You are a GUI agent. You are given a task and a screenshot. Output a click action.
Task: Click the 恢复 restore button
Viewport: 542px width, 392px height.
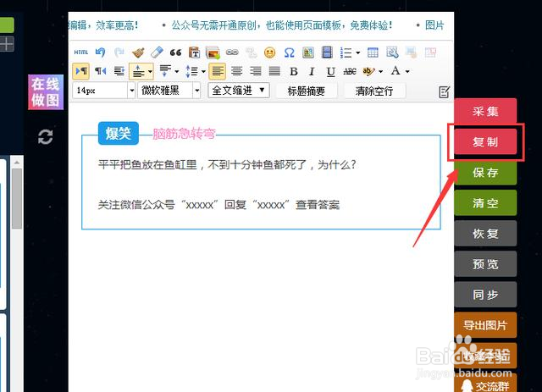485,234
